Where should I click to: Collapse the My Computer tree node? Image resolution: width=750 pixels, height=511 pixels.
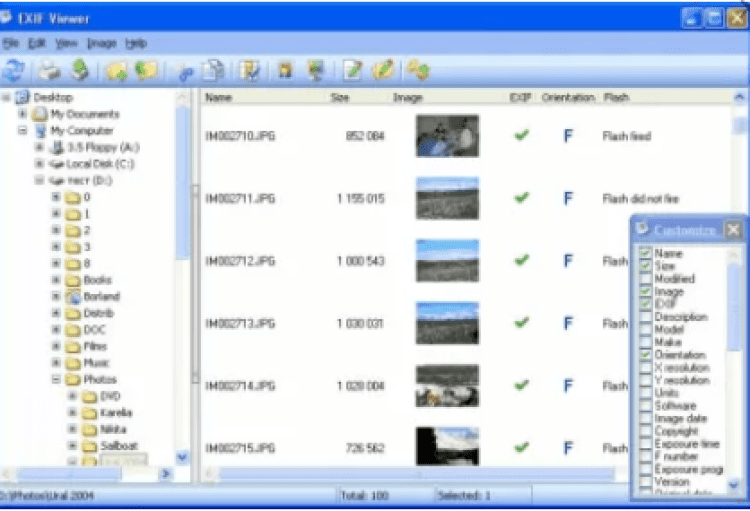click(x=22, y=130)
